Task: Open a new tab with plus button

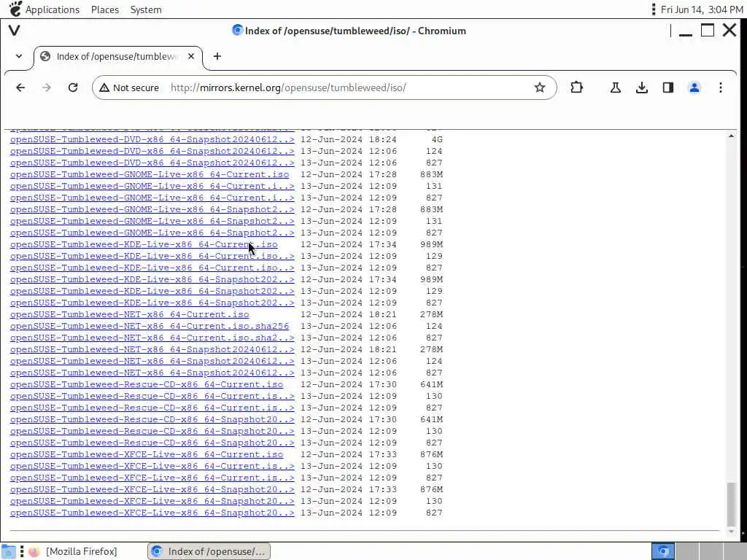Action: pyautogui.click(x=217, y=56)
